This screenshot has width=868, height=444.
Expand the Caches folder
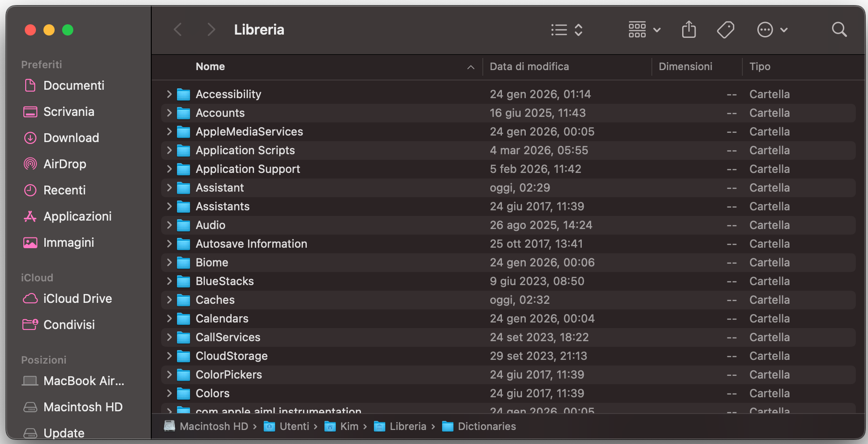[x=169, y=300]
